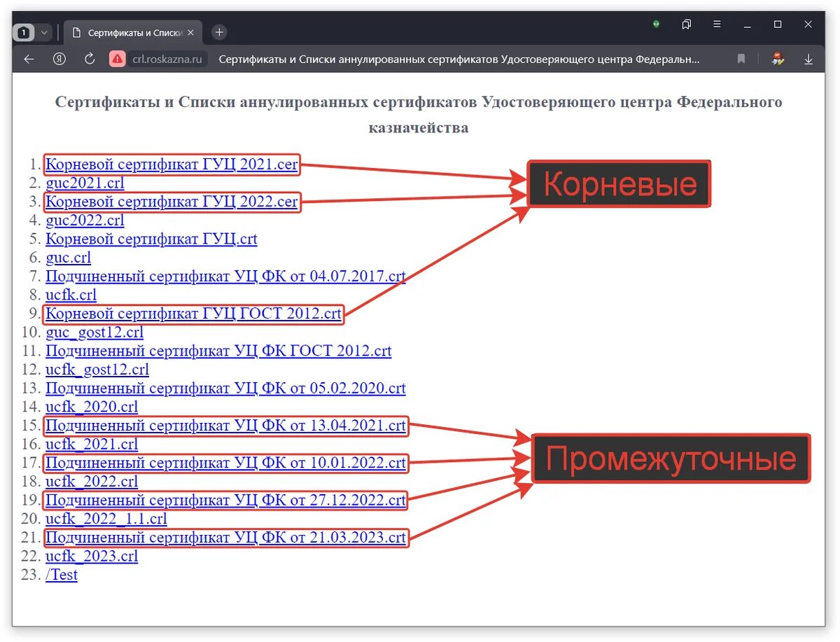Open Yandex home via the Я icon
840x642 pixels.
tap(59, 60)
